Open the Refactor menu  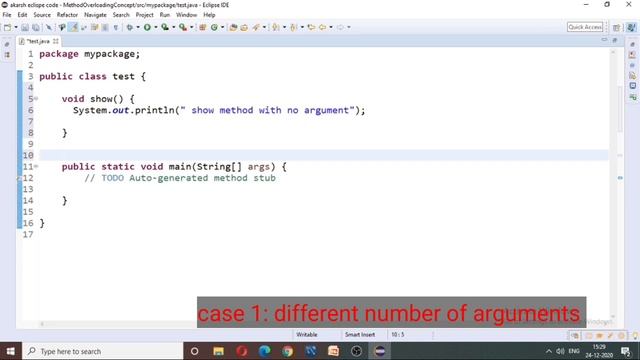coord(67,15)
